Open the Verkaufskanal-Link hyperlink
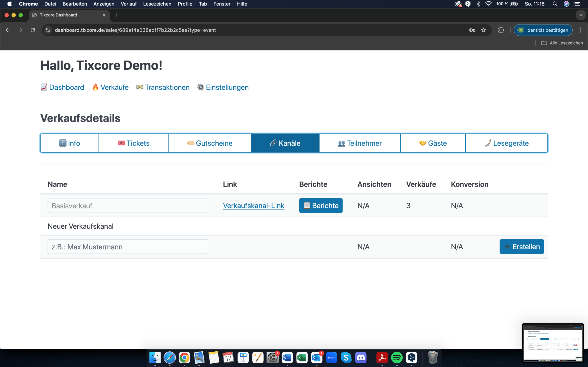Screen dimensions: 588x367 click(253, 206)
